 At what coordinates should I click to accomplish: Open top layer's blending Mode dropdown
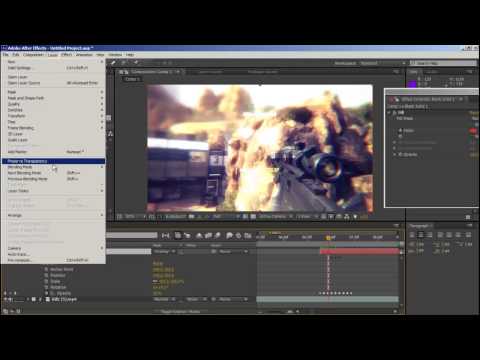tap(164, 251)
